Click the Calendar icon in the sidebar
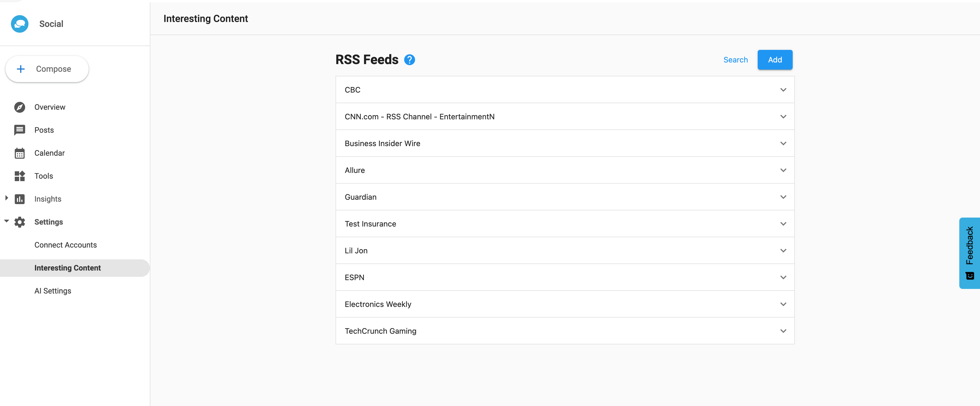980x406 pixels. click(x=19, y=153)
